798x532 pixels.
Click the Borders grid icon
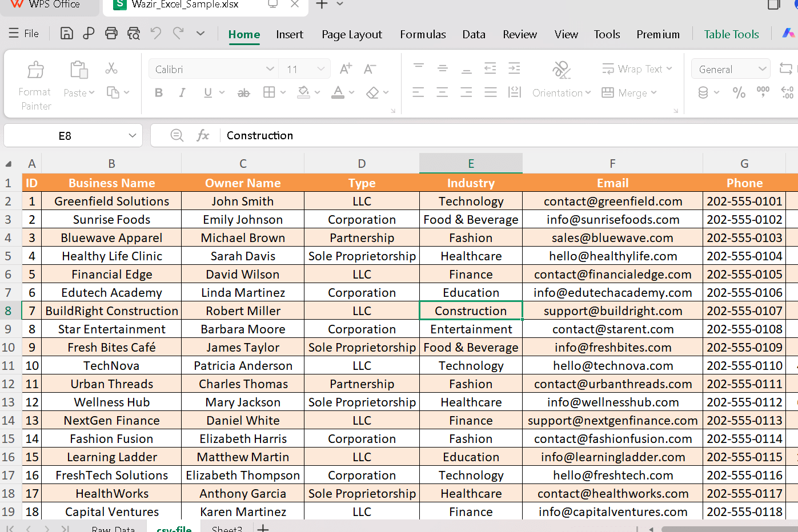(x=269, y=92)
